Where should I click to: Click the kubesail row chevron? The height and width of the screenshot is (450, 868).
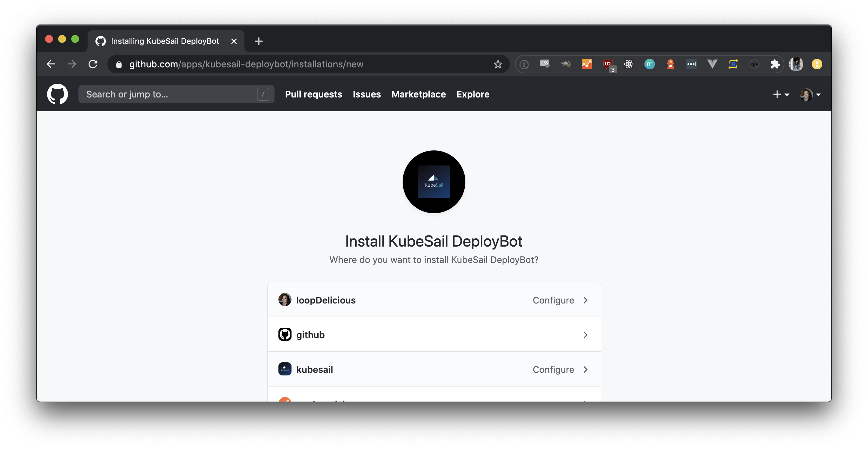(585, 370)
